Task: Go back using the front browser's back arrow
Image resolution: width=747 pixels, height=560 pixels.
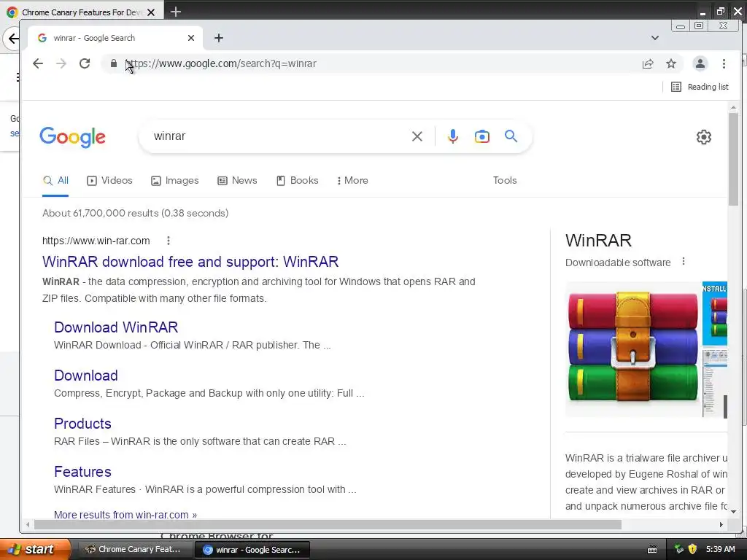Action: click(38, 63)
